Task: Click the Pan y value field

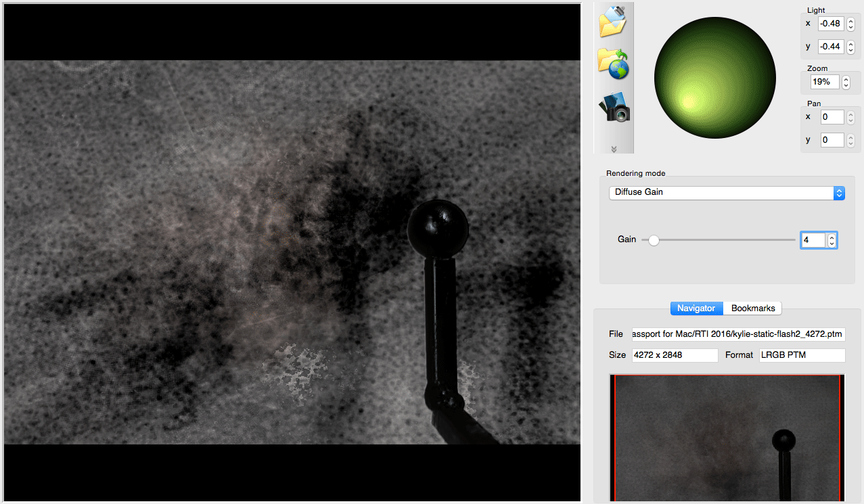Action: [x=832, y=140]
